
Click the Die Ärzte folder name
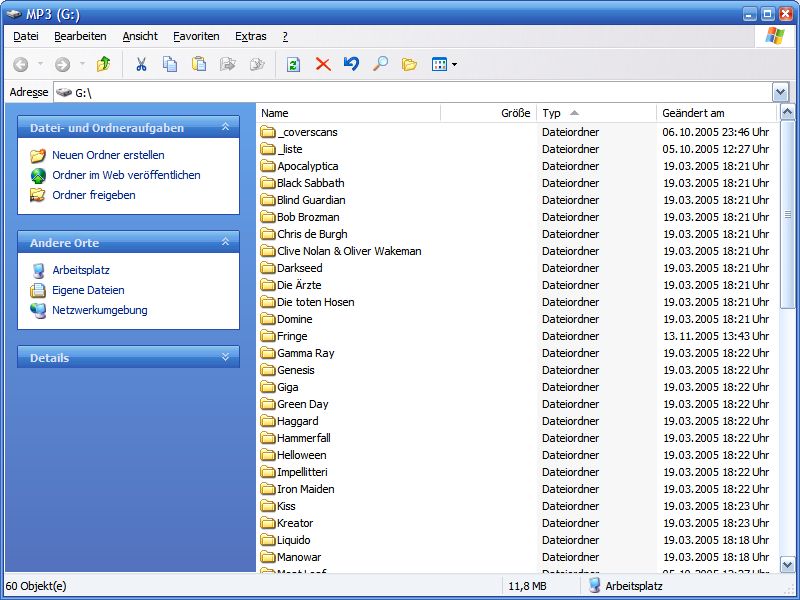299,285
